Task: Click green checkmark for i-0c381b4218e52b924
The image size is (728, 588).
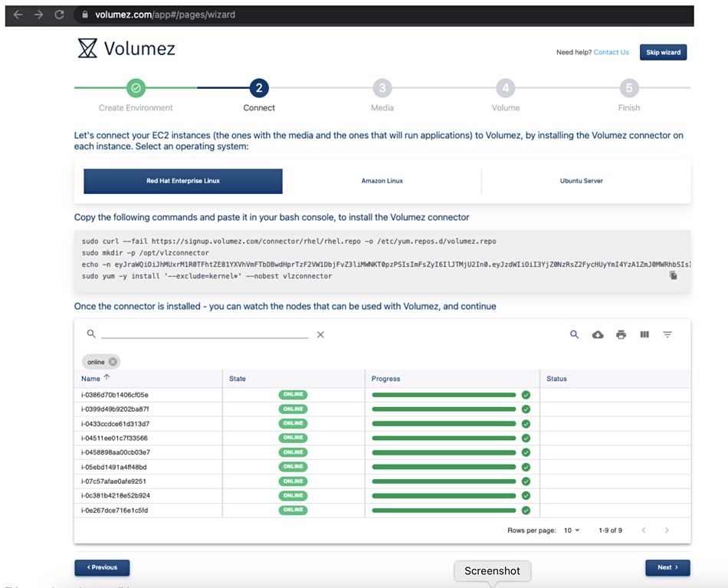Action: (x=526, y=495)
